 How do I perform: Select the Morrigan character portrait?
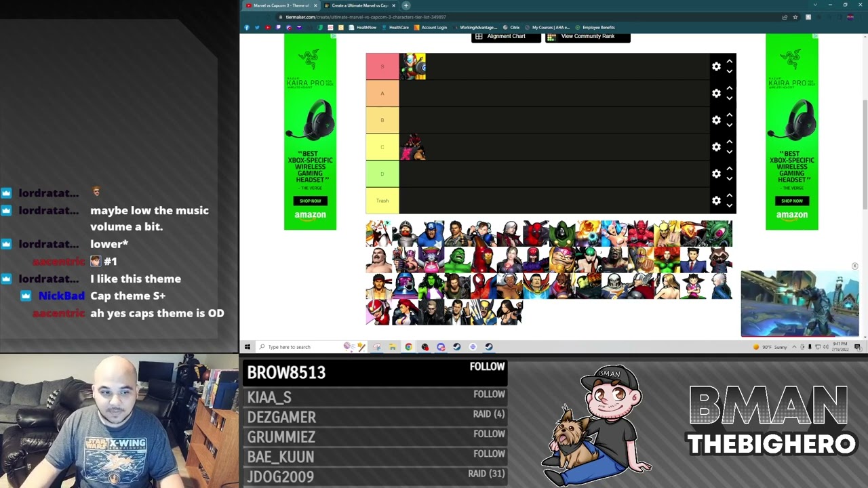pyautogui.click(x=588, y=260)
